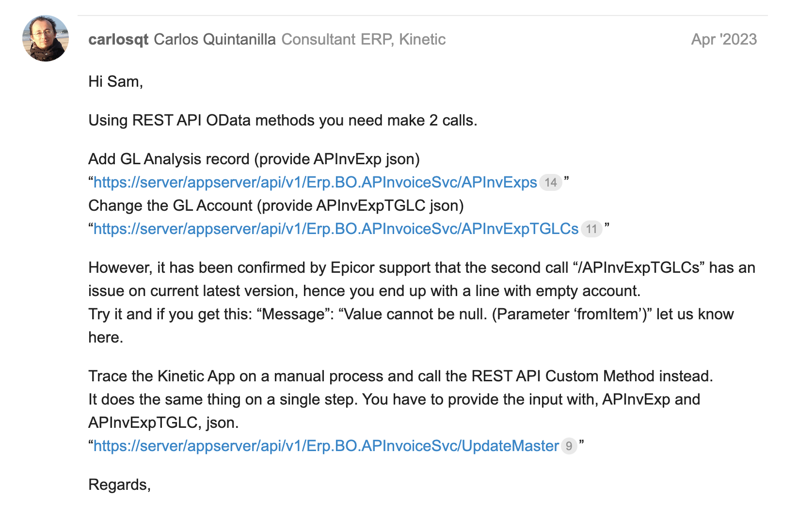The width and height of the screenshot is (798, 532).
Task: Click the 'Regards,' closing text
Action: [119, 485]
